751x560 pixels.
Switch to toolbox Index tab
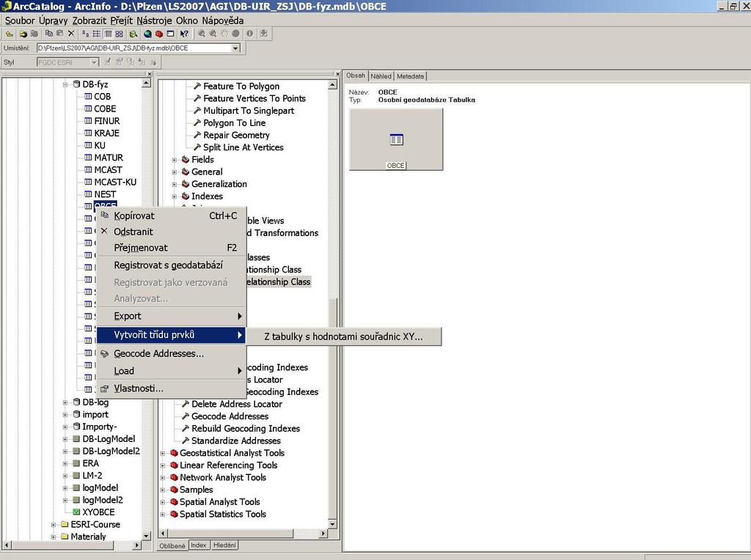pos(198,545)
